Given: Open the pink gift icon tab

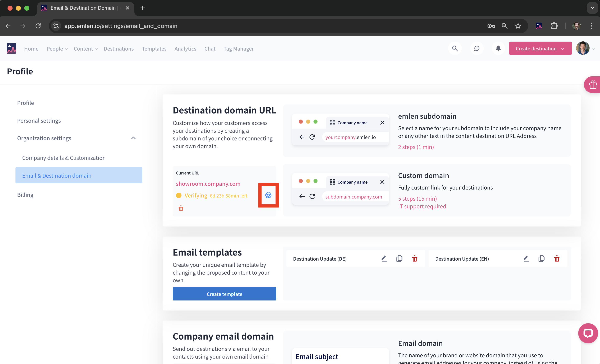Looking at the screenshot, I should tap(593, 85).
